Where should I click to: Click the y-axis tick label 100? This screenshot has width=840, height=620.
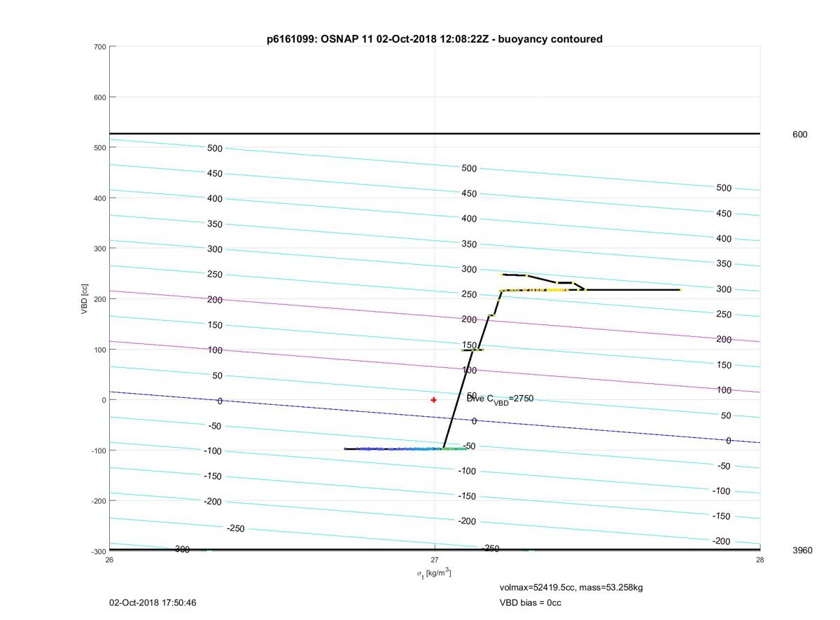click(x=99, y=350)
